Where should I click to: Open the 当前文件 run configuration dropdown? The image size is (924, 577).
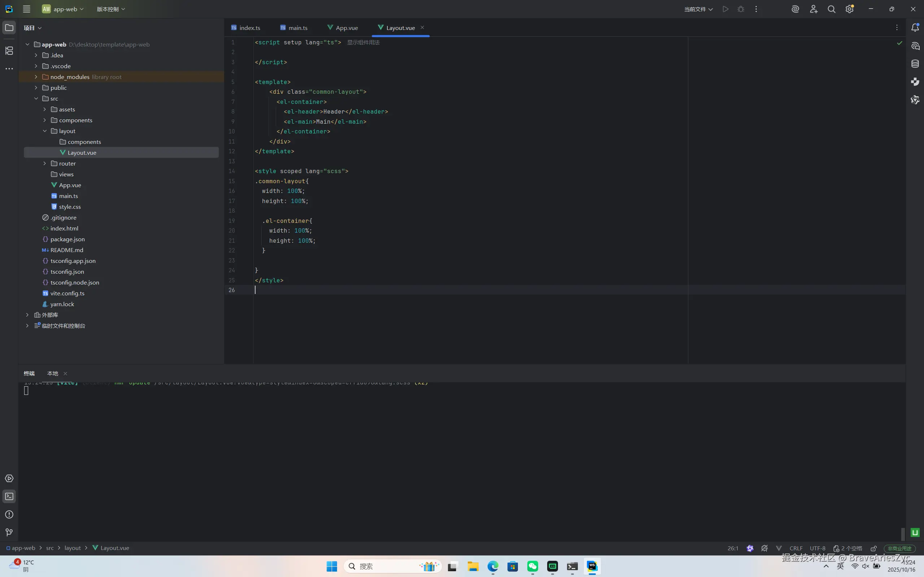[x=698, y=9]
